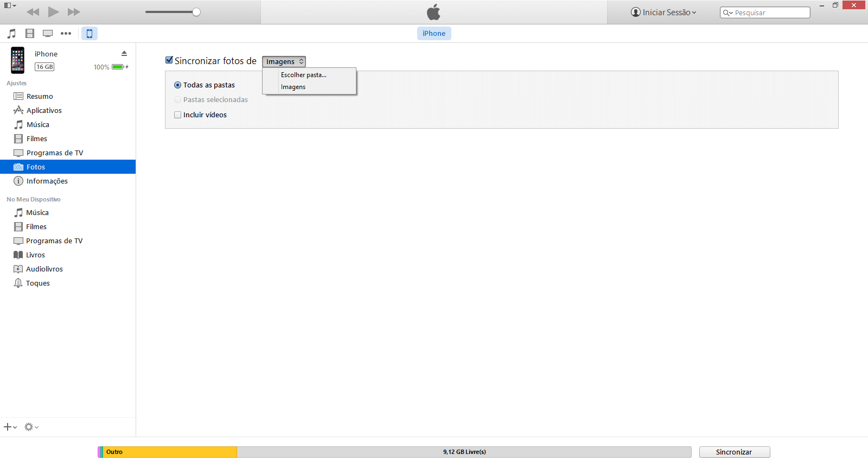Close the Imagens source dropdown
The width and height of the screenshot is (868, 467).
[284, 61]
